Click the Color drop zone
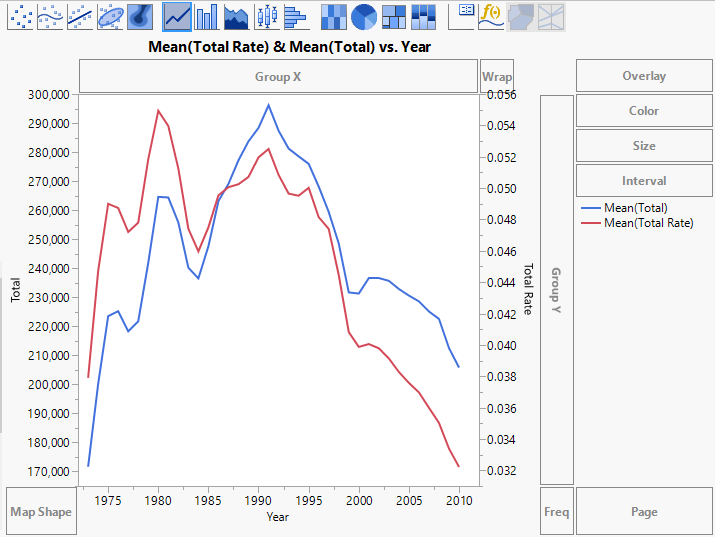 tap(643, 111)
